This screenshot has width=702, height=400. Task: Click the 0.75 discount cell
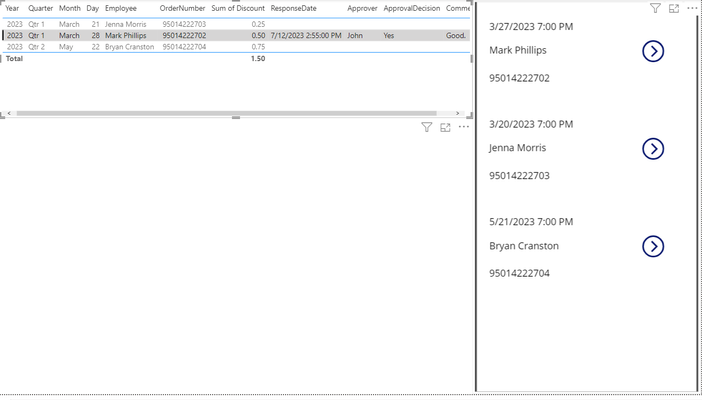click(258, 47)
